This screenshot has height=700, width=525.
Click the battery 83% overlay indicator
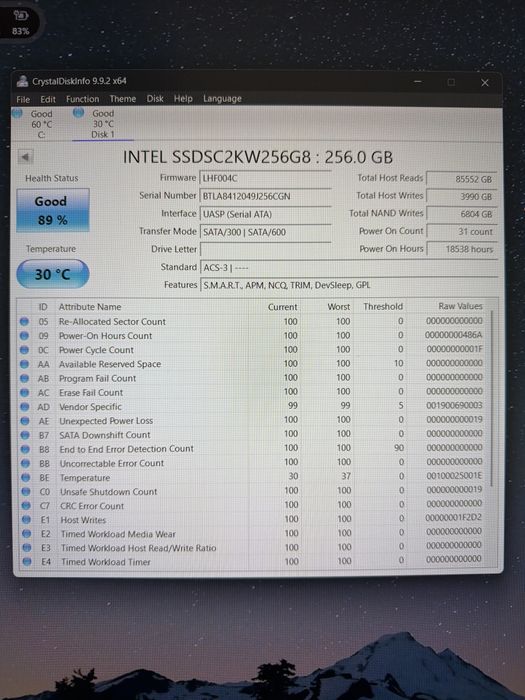click(x=21, y=22)
